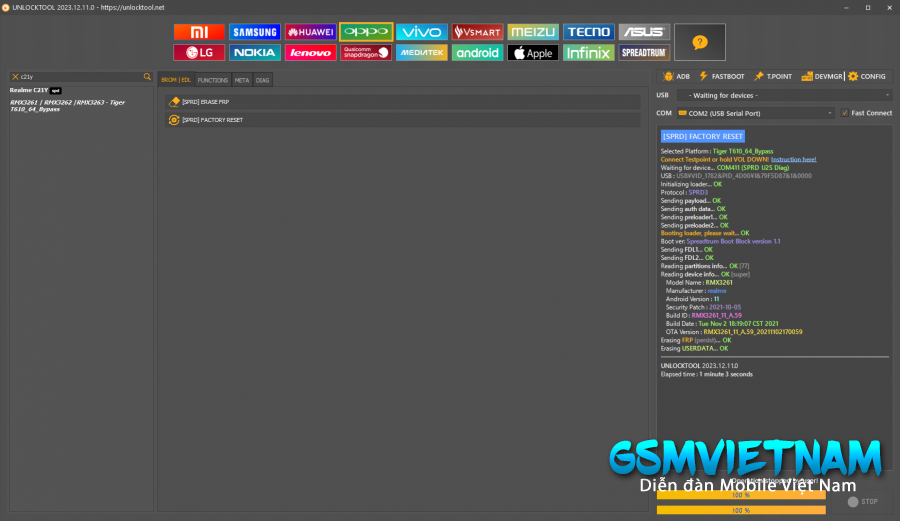Click the STOP button
Screen dimensions: 900x521
point(863,501)
